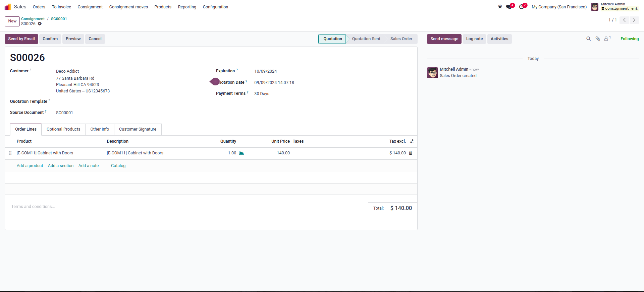Search chatter messages with magnifier icon
644x292 pixels.
click(x=588, y=39)
